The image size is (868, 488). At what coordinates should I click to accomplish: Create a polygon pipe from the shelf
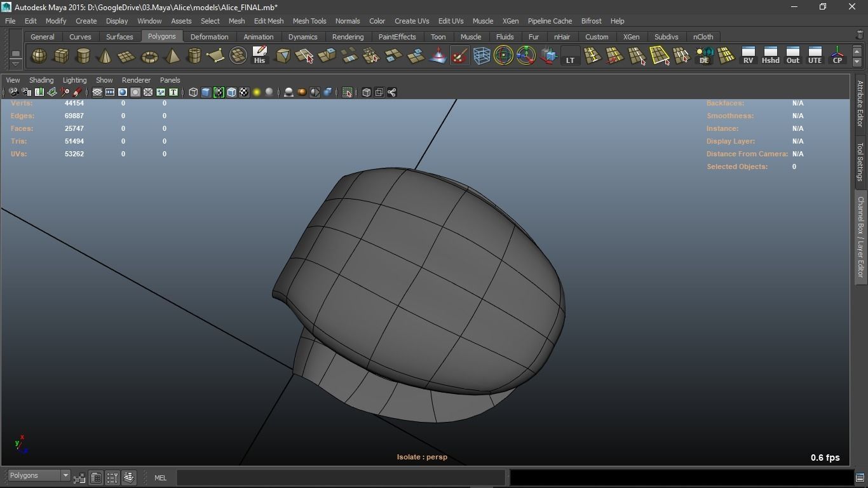tap(194, 56)
